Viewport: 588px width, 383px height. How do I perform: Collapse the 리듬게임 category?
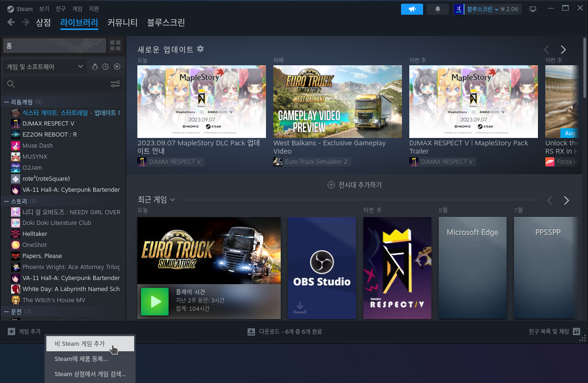click(x=6, y=102)
